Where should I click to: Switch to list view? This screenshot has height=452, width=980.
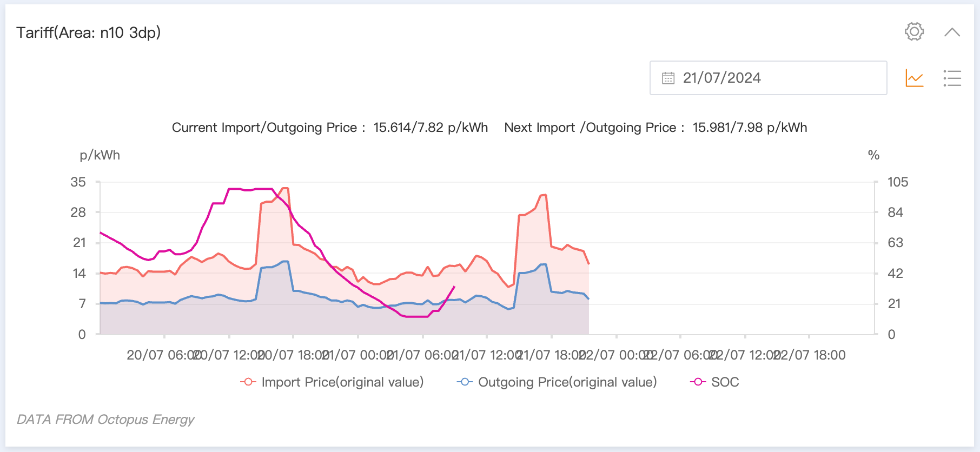pos(952,78)
